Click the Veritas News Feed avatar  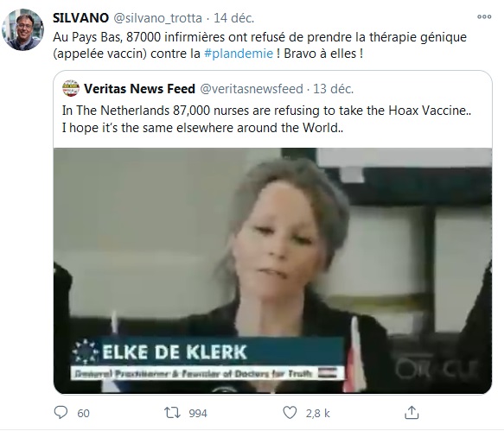(x=71, y=88)
